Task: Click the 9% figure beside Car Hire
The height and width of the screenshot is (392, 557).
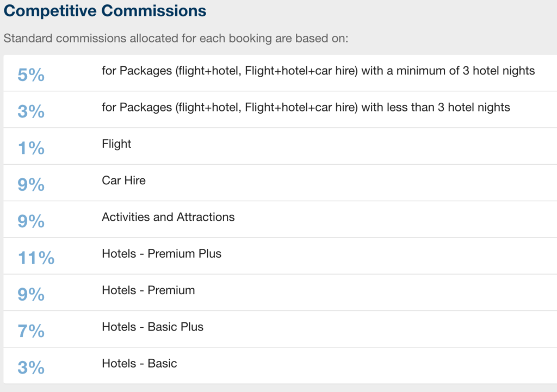Action: (31, 185)
